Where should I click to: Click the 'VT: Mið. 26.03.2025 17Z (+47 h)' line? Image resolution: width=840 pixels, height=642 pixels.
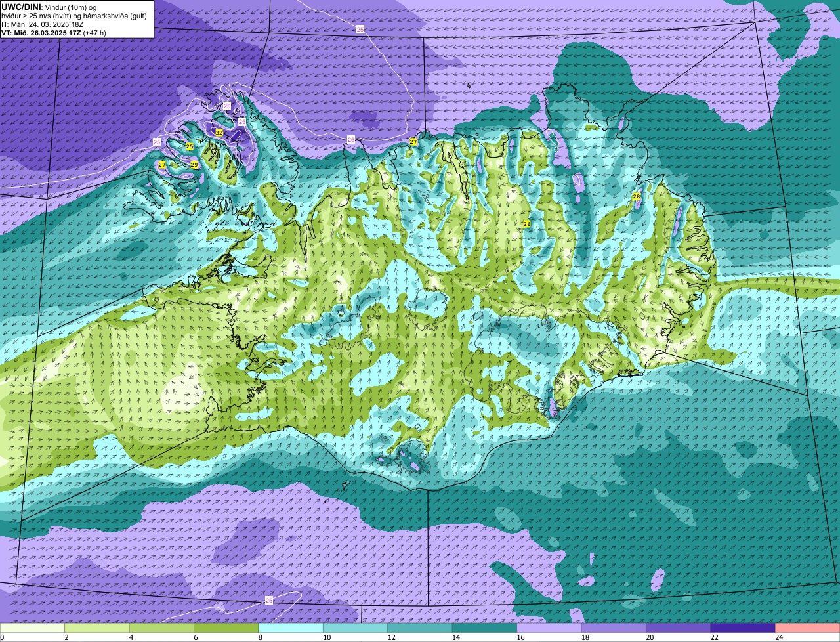click(x=54, y=32)
